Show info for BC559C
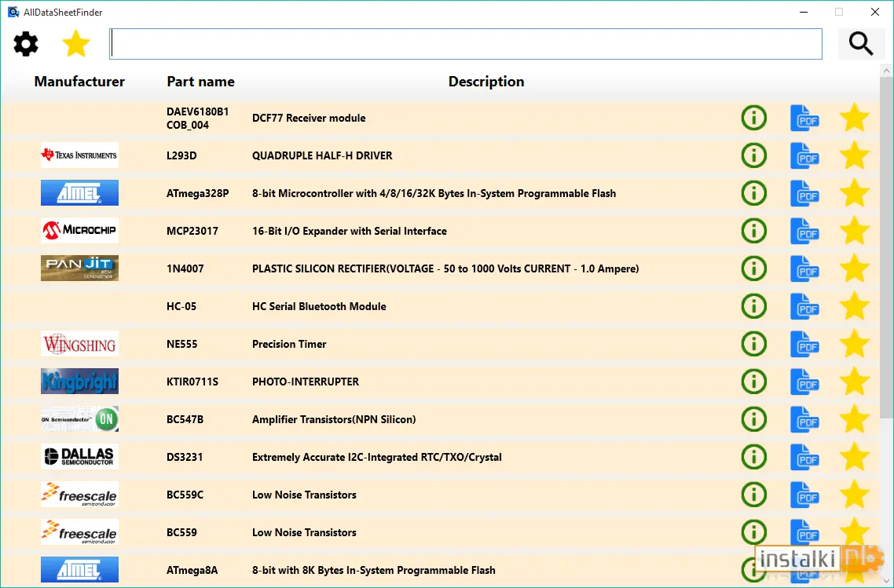The image size is (894, 588). pos(753,494)
